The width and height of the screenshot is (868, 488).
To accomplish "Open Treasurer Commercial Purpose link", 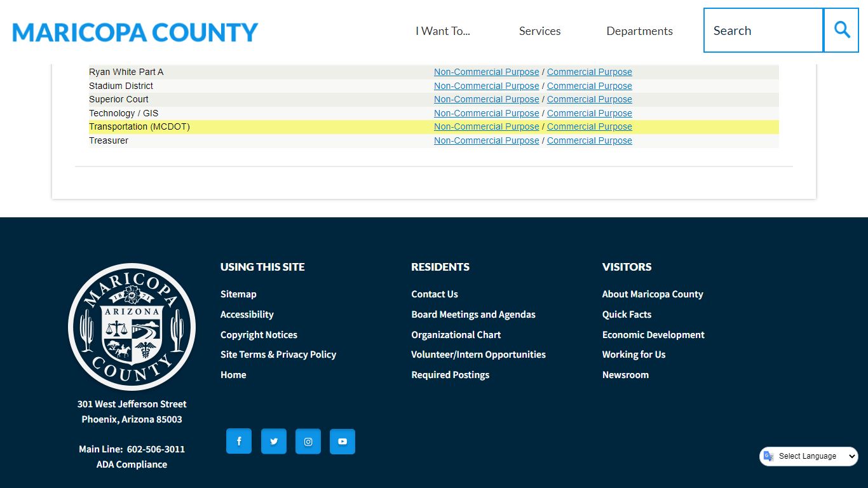I will [x=590, y=140].
